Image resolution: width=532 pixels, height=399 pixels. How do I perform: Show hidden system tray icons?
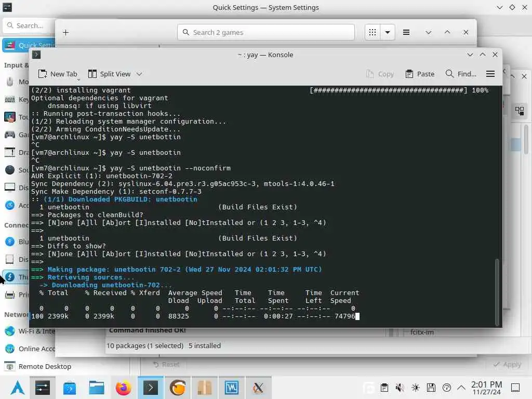tap(461, 388)
